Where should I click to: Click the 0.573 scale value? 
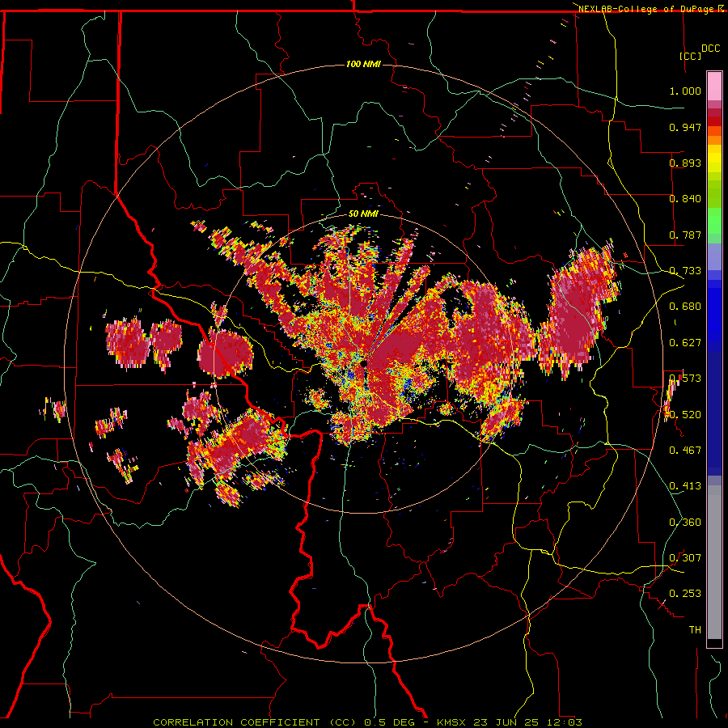click(x=685, y=379)
